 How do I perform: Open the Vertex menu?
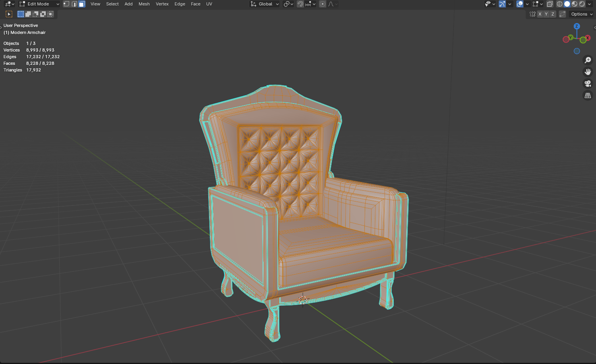tap(162, 4)
